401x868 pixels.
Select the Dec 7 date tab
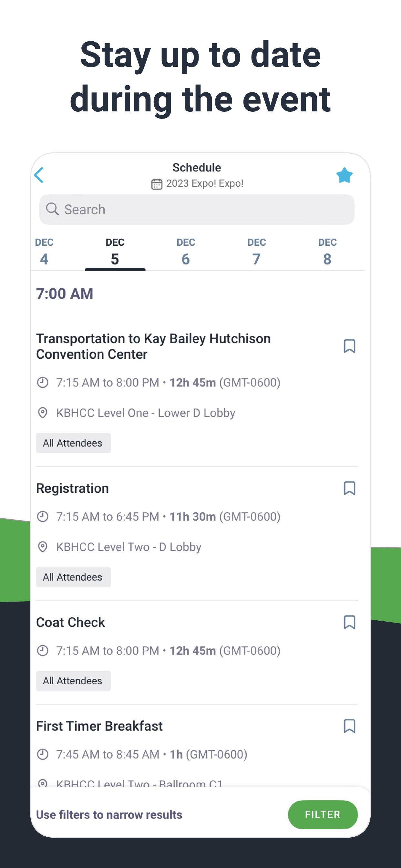(256, 252)
